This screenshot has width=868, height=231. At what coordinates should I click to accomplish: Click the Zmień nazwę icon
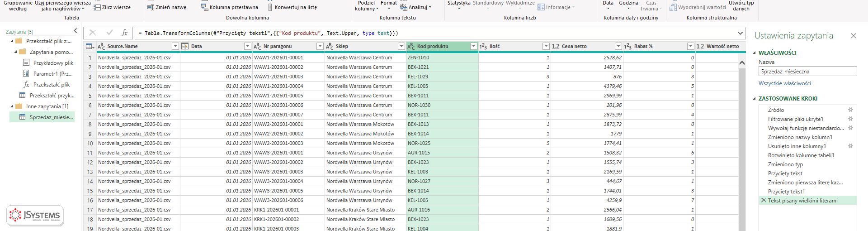click(151, 7)
